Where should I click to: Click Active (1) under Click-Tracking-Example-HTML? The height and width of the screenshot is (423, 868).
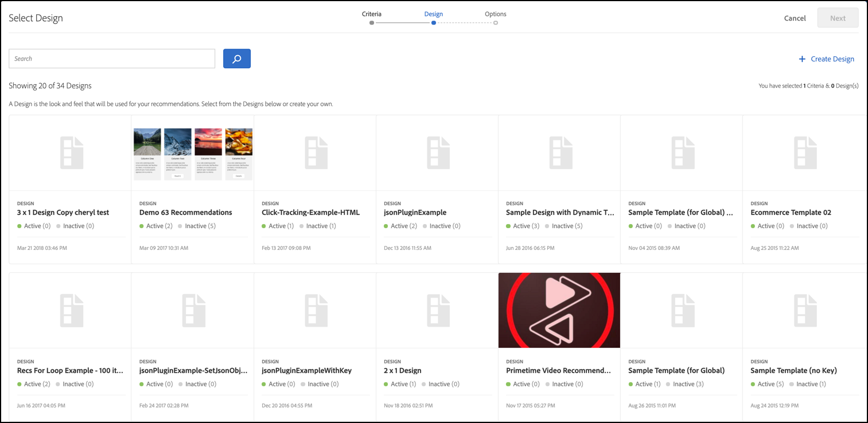(x=278, y=226)
